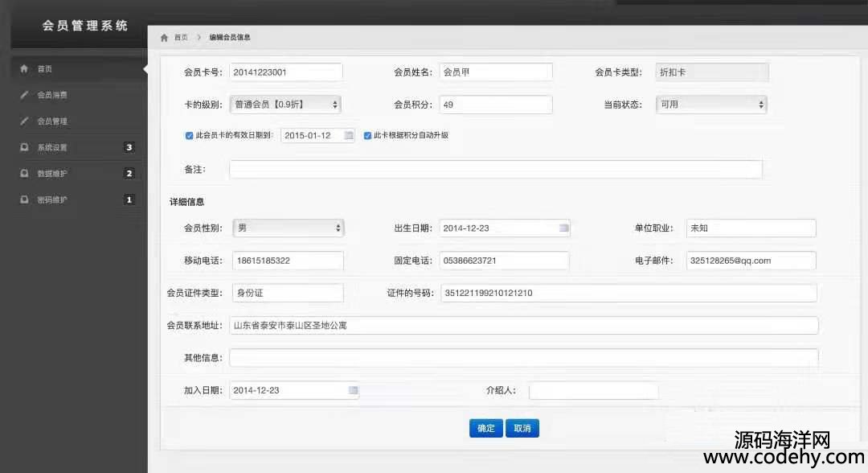
Task: Toggle 此卡根据积分自动升级 checkbox
Action: (367, 135)
